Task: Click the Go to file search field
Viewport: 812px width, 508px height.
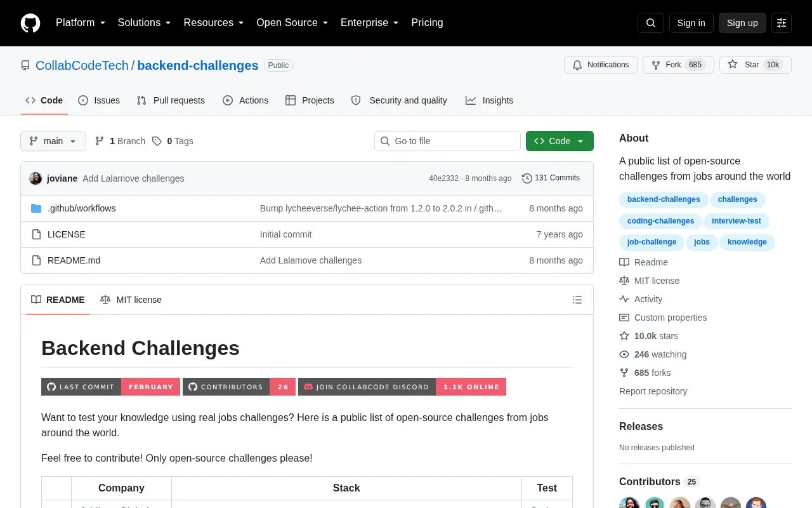Action: [447, 141]
